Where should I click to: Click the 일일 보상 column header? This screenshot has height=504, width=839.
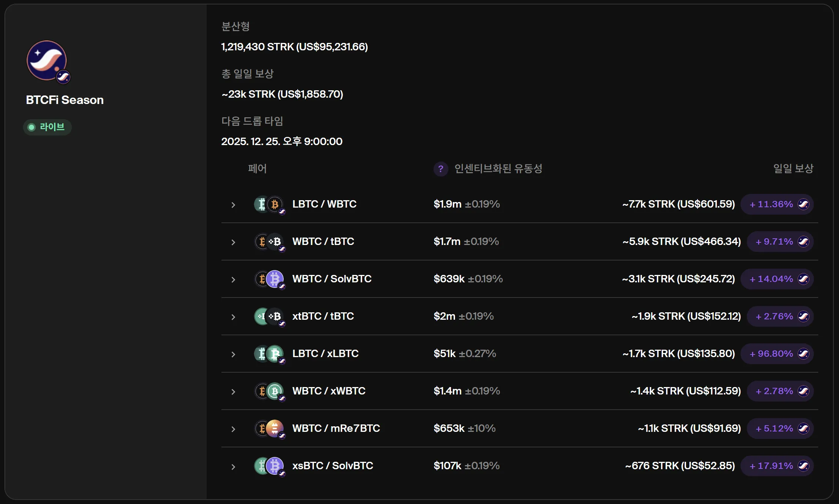(x=793, y=169)
